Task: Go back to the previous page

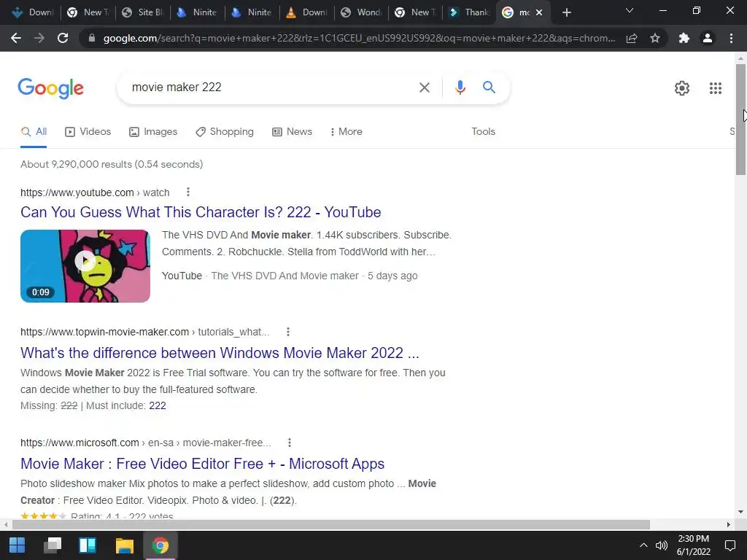Action: (x=16, y=38)
